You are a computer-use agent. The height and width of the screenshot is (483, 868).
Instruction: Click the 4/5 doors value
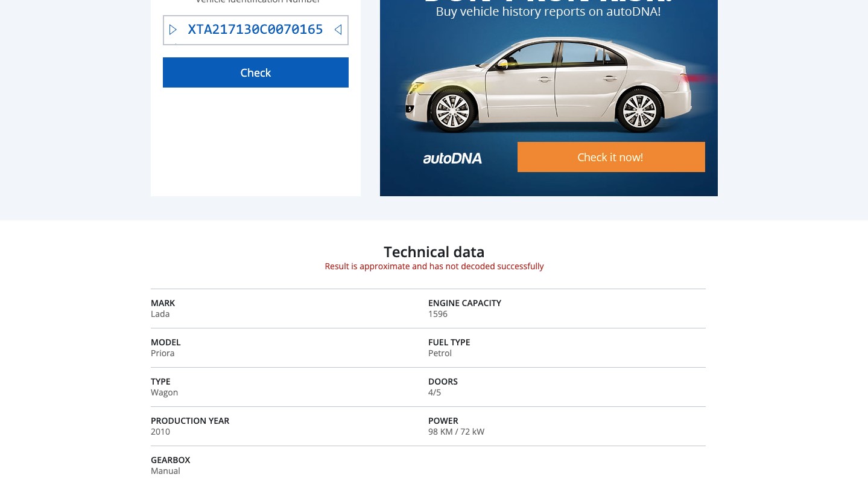tap(434, 392)
